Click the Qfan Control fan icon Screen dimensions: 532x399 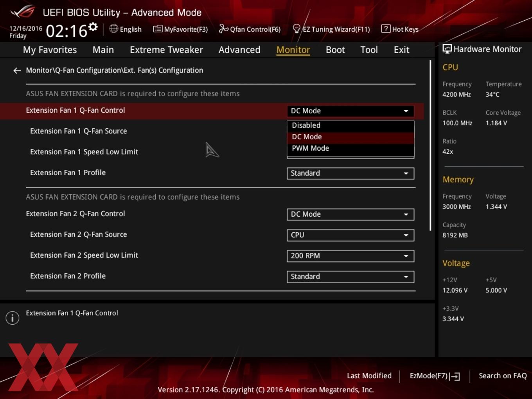223,29
